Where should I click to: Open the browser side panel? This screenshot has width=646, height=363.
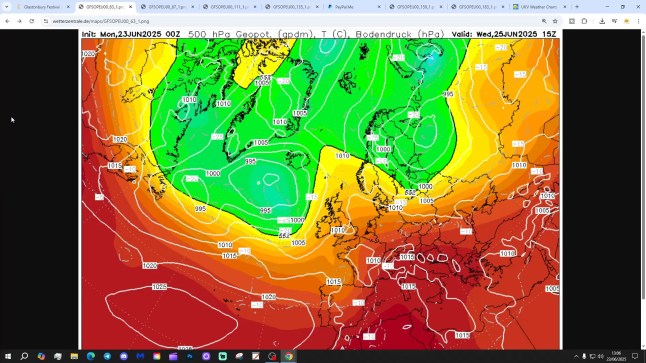[572, 21]
